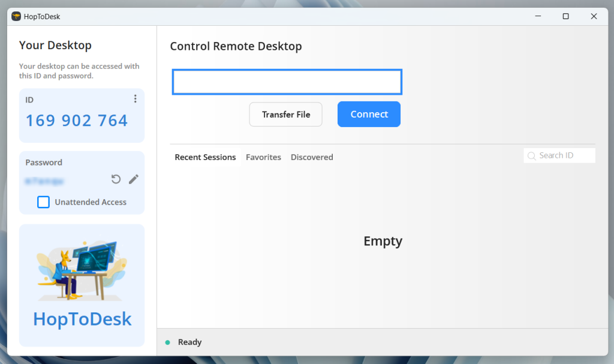Click the magnifier icon in Search ID
This screenshot has width=614, height=364.
tap(531, 156)
